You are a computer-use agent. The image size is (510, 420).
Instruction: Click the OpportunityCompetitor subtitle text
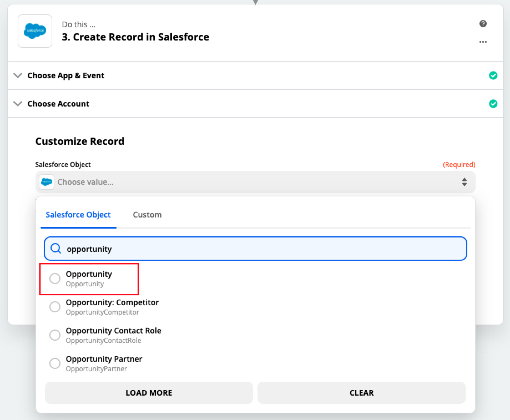point(102,312)
